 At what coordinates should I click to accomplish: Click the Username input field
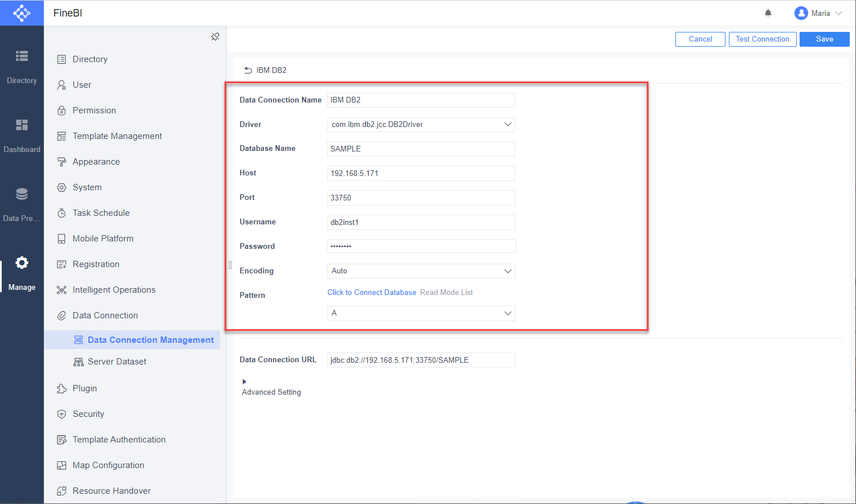pyautogui.click(x=421, y=222)
